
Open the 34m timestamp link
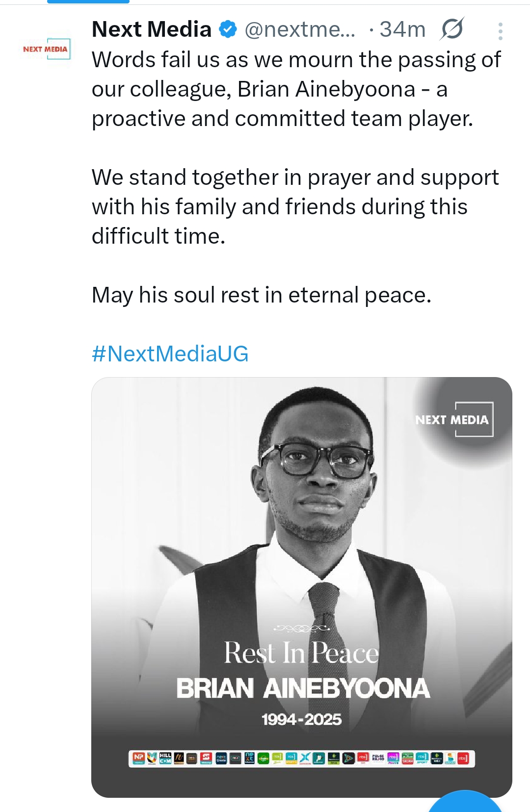pyautogui.click(x=402, y=29)
